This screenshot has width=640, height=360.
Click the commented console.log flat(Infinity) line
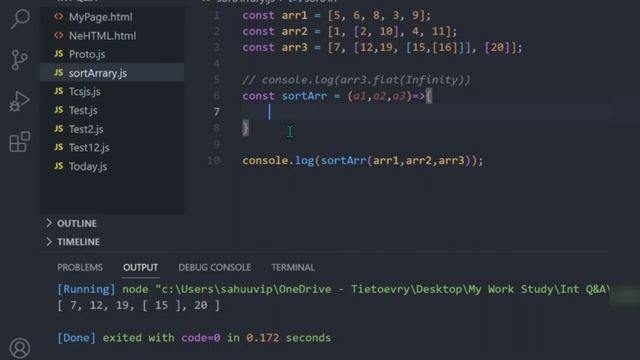click(x=356, y=80)
